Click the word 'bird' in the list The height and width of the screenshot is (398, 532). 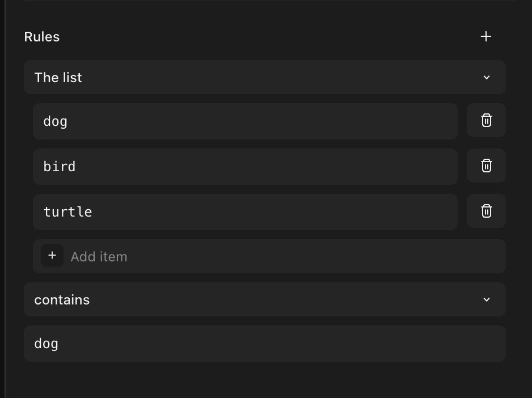(60, 167)
